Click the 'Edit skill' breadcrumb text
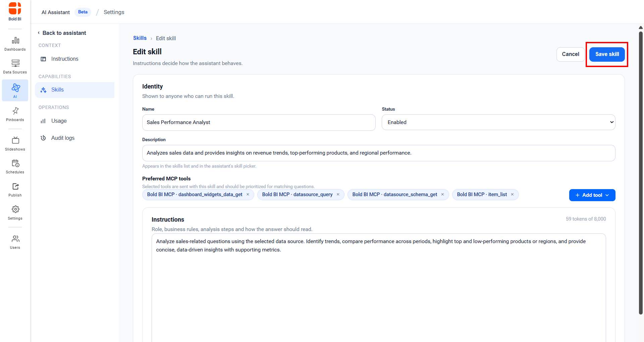644x342 pixels. coord(166,39)
